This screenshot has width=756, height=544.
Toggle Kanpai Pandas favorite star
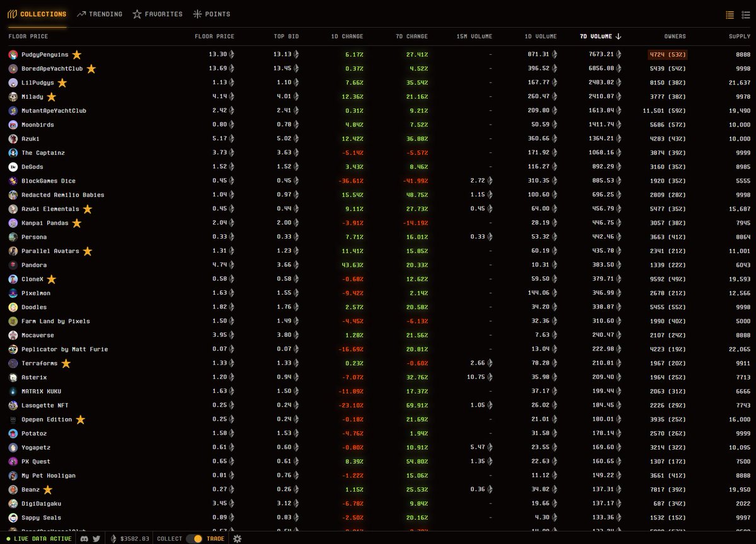click(x=77, y=223)
